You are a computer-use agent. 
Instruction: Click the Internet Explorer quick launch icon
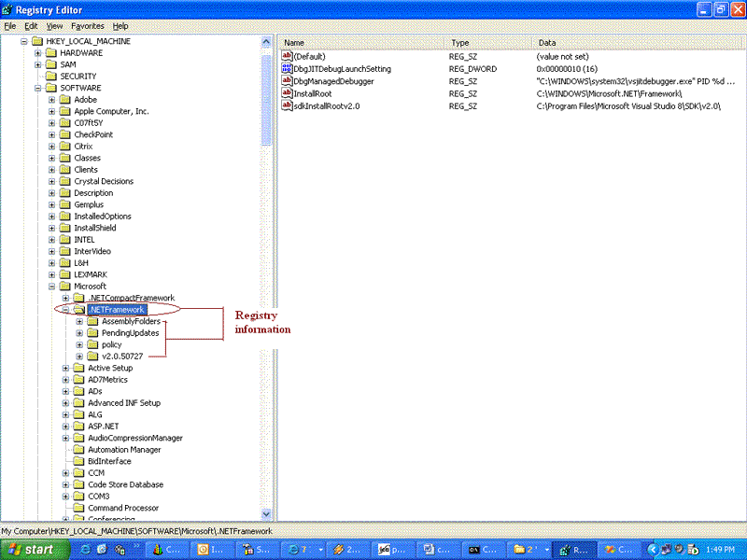(86, 550)
